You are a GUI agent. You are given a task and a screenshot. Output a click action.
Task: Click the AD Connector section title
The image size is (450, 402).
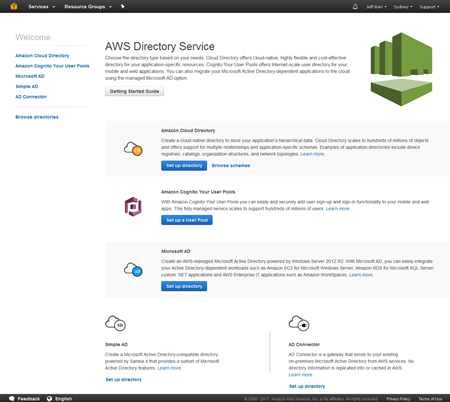(x=304, y=345)
